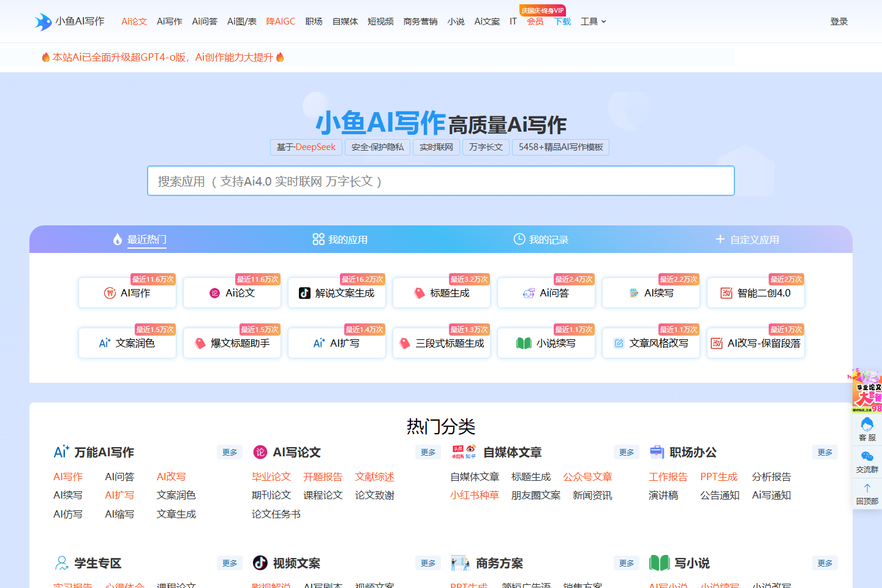Switch to the 我的记录 tab
Screen dimensions: 882x588
point(541,239)
